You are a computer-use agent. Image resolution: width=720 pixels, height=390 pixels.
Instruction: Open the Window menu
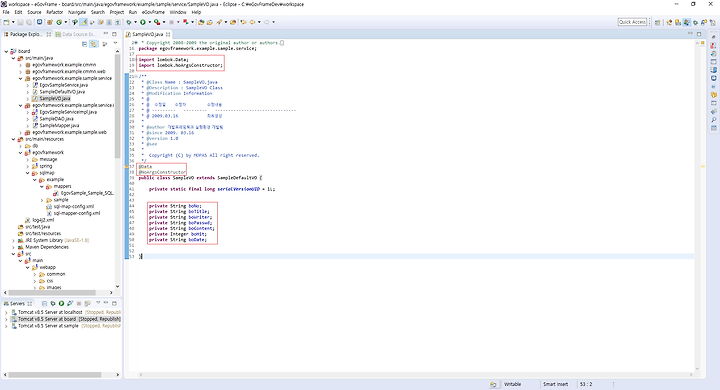coord(178,12)
